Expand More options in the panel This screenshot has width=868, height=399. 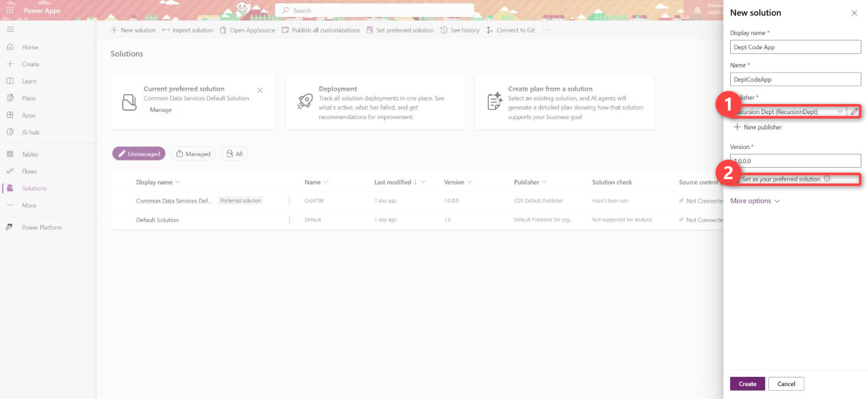click(x=755, y=201)
